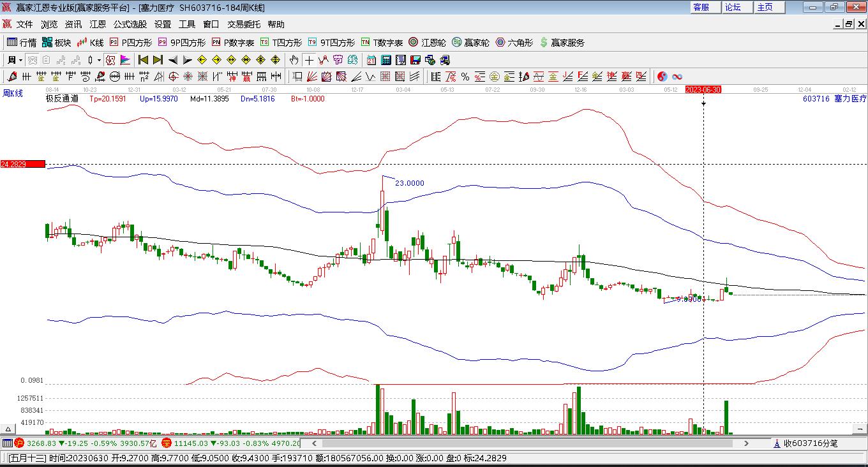Screen dimensions: 868x467
Task: Click the percent sign retracement tool
Action: coord(465,77)
